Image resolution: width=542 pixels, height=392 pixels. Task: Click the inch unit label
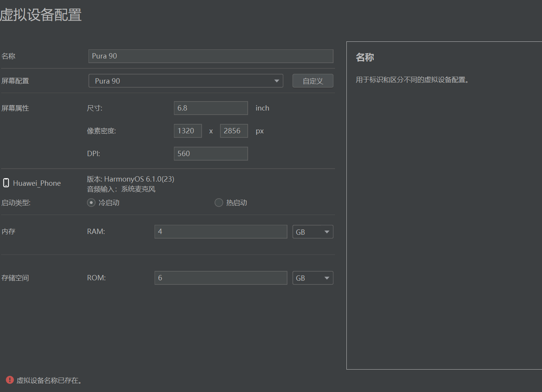(262, 108)
